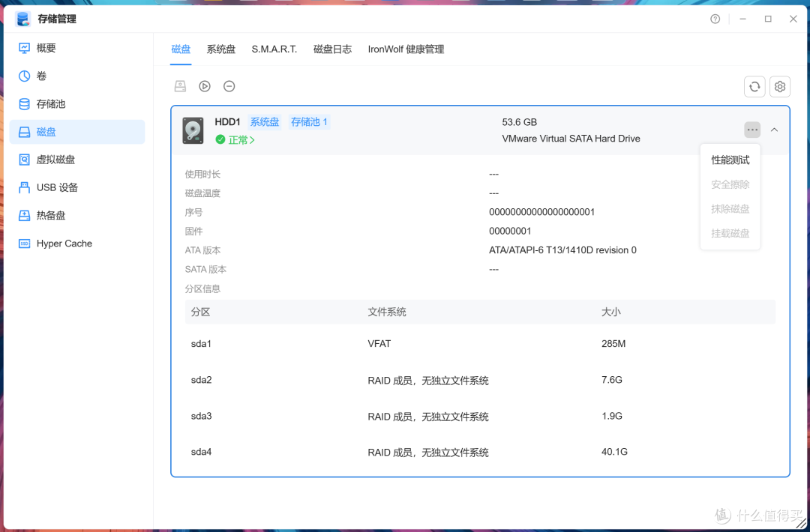Click the firmware value 00000001
Viewport: 810px width, 532px height.
coord(510,232)
